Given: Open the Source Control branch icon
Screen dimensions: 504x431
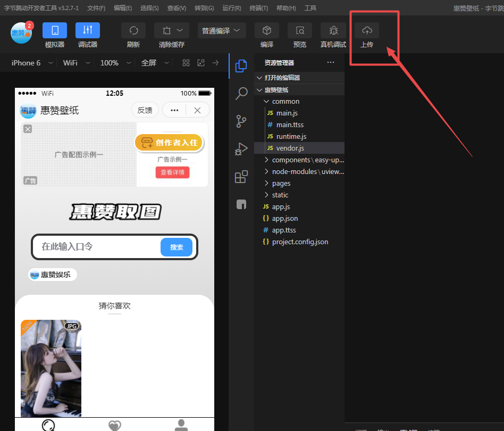Looking at the screenshot, I should pyautogui.click(x=241, y=121).
